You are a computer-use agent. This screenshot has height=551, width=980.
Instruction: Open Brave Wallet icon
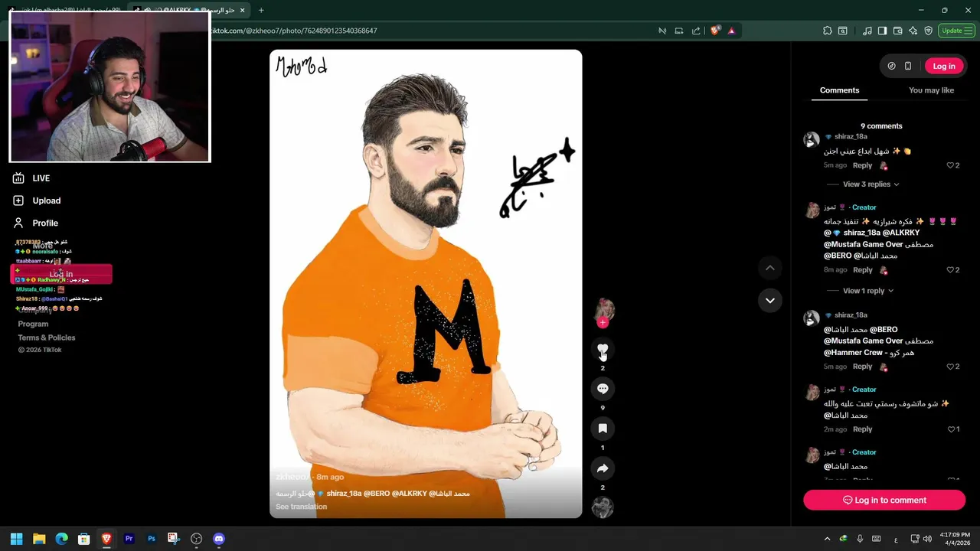point(897,31)
